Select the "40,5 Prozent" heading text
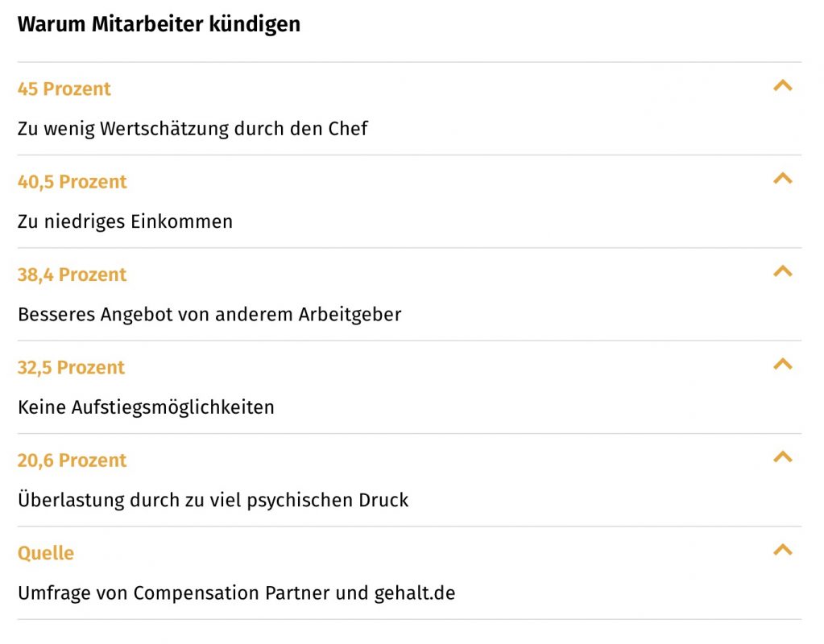Screen dimensions: 824x644 click(72, 182)
